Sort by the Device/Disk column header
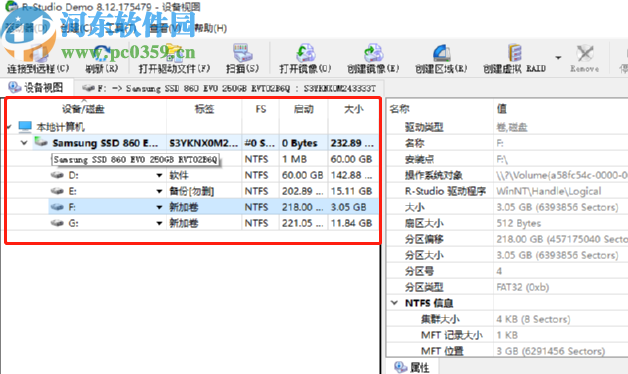 pyautogui.click(x=83, y=109)
